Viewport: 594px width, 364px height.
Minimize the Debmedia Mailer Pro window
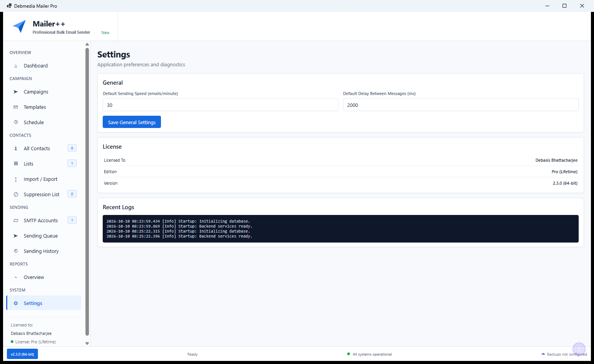[547, 6]
